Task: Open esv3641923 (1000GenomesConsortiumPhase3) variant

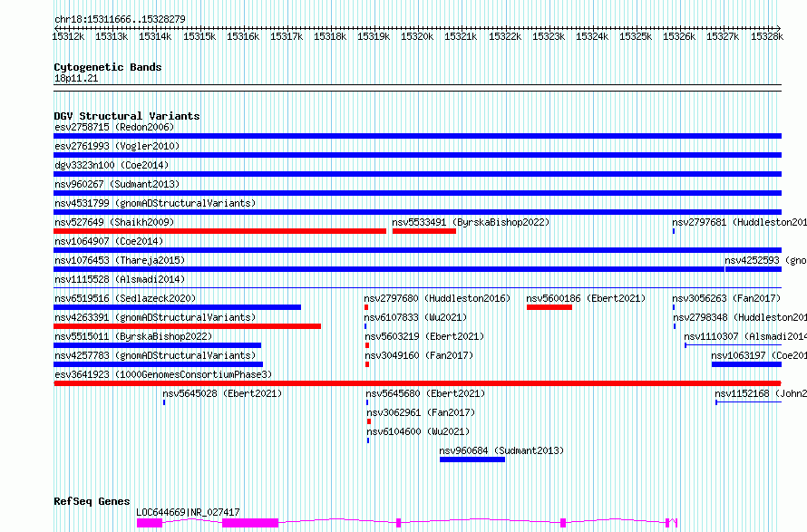Action: (x=163, y=374)
